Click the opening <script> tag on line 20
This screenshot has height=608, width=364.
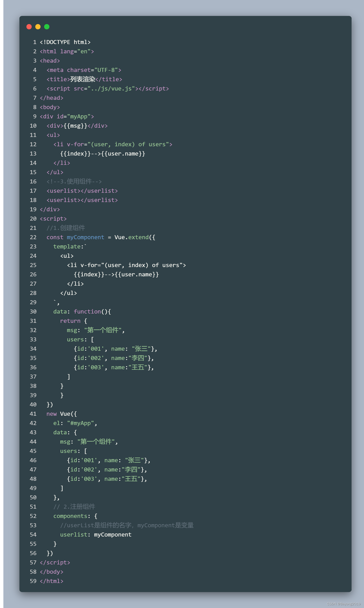click(x=53, y=219)
